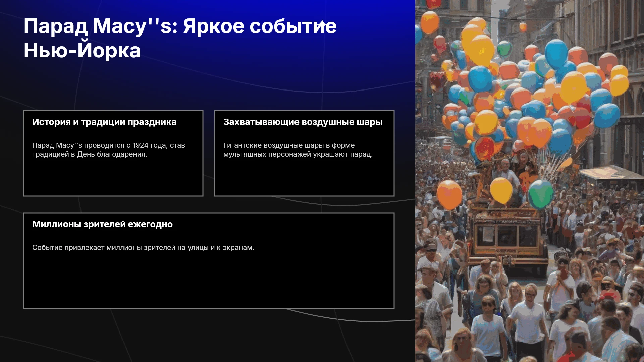Select the heading "Захватывающие воздушные шары"
644x362 pixels.
coord(303,122)
